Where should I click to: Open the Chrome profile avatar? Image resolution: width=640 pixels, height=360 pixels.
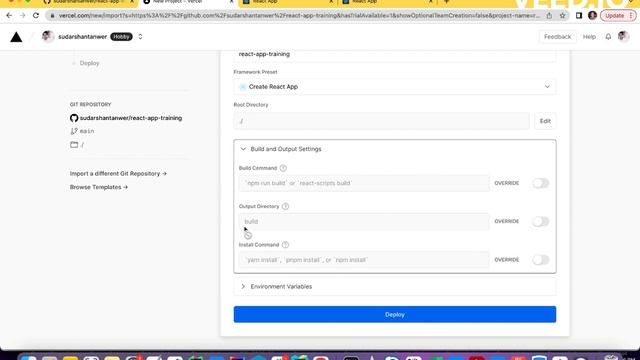592,16
